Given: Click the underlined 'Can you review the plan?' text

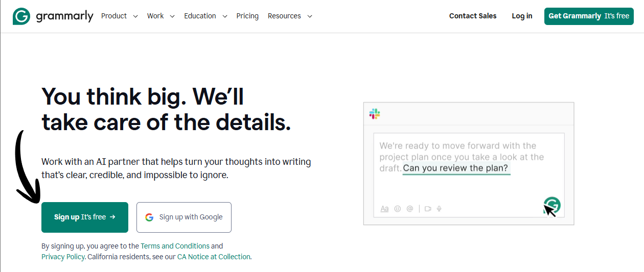Looking at the screenshot, I should [456, 168].
